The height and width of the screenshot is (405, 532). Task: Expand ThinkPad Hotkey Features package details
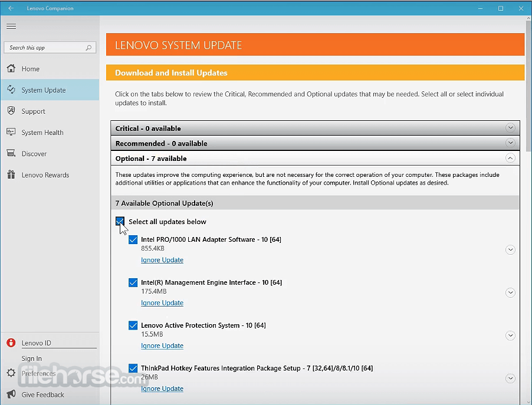pyautogui.click(x=510, y=378)
